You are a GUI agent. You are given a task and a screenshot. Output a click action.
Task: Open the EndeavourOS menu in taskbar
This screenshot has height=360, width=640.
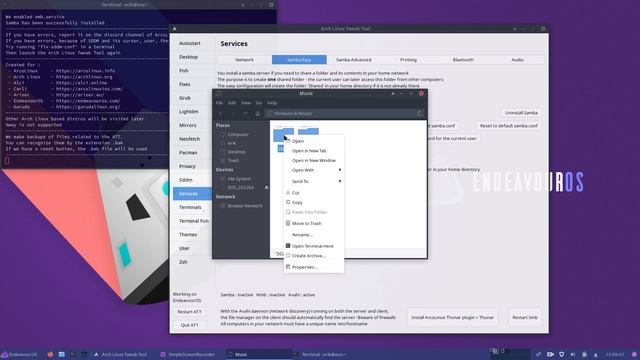pos(20,354)
